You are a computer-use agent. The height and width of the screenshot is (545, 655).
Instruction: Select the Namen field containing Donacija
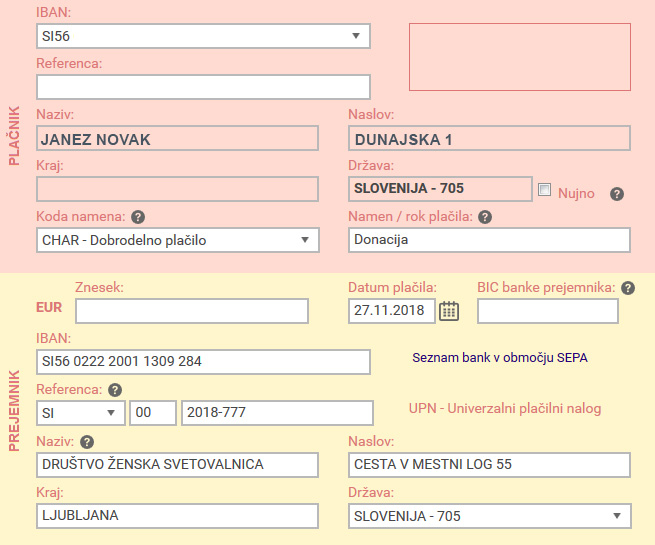pyautogui.click(x=489, y=240)
